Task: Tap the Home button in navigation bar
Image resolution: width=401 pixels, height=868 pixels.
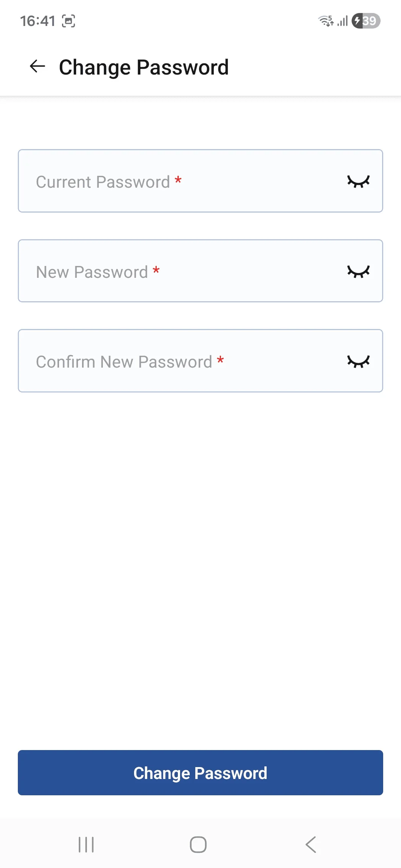Action: tap(198, 845)
